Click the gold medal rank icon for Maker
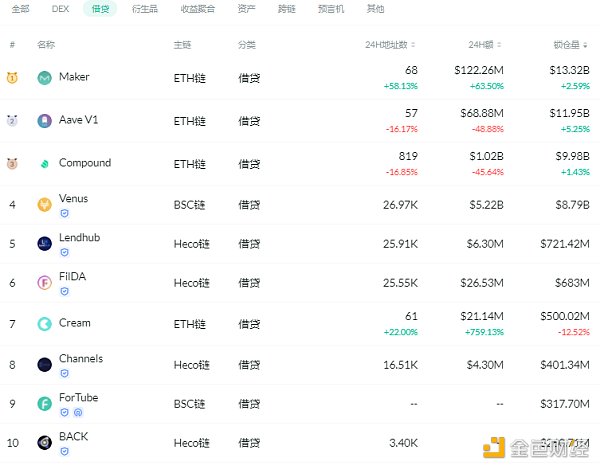The width and height of the screenshot is (600, 469). coord(13,78)
